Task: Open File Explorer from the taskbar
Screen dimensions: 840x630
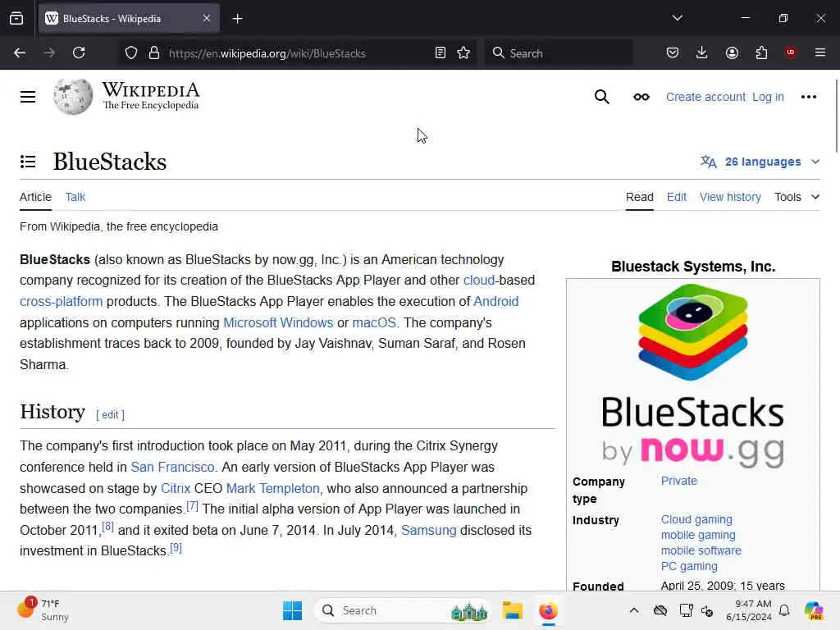Action: pyautogui.click(x=512, y=610)
